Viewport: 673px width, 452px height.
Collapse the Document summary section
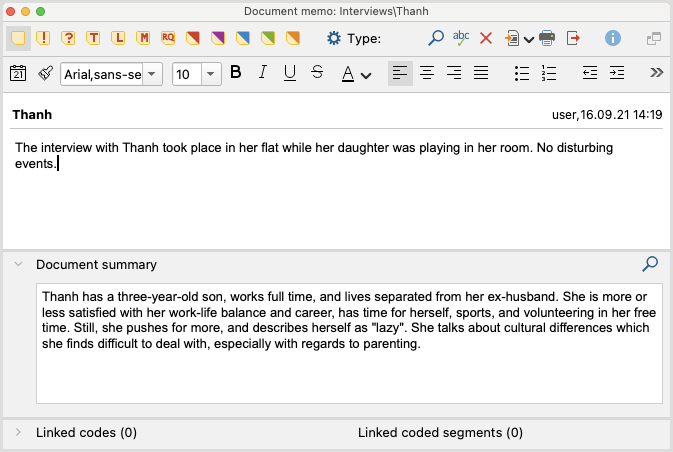(18, 265)
